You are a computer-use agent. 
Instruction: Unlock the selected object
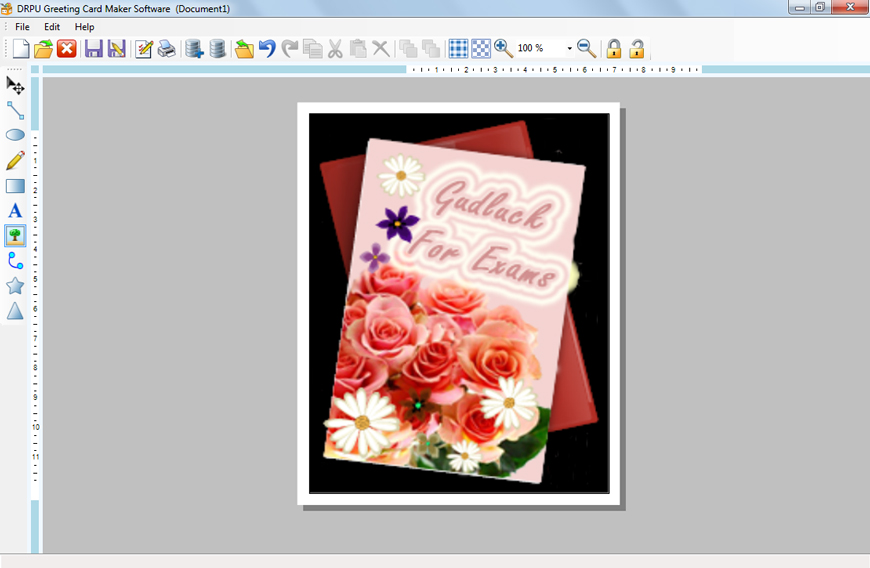tap(636, 49)
